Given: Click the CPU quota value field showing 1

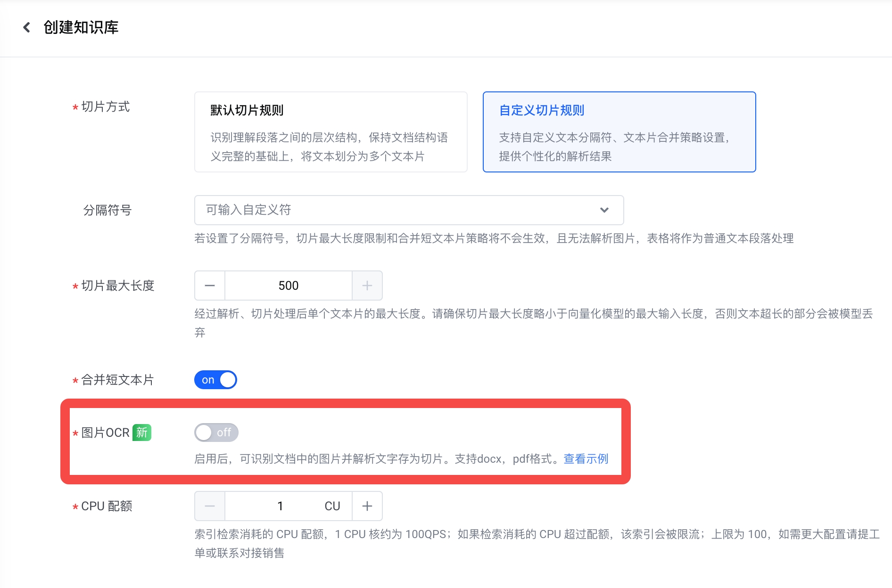Looking at the screenshot, I should pyautogui.click(x=280, y=506).
